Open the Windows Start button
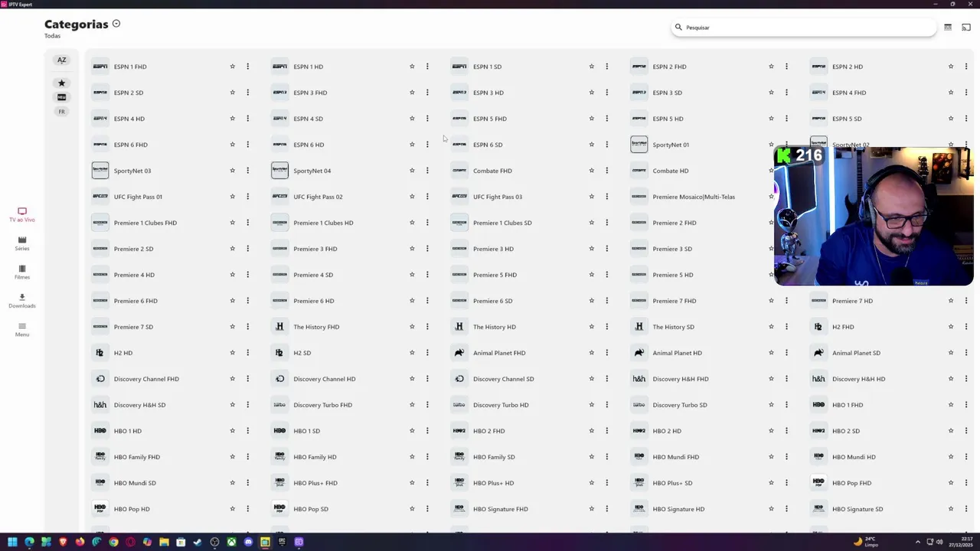The width and height of the screenshot is (980, 551). point(12,542)
